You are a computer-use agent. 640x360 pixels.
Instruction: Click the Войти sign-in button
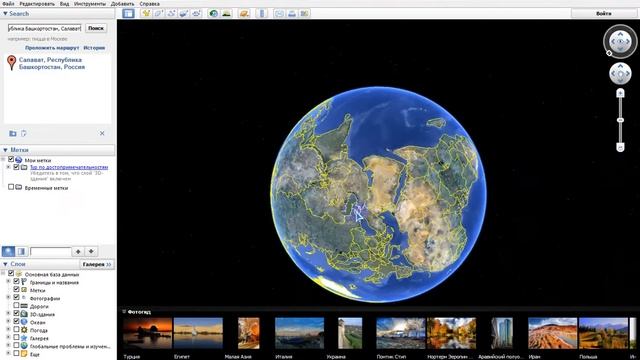click(604, 13)
